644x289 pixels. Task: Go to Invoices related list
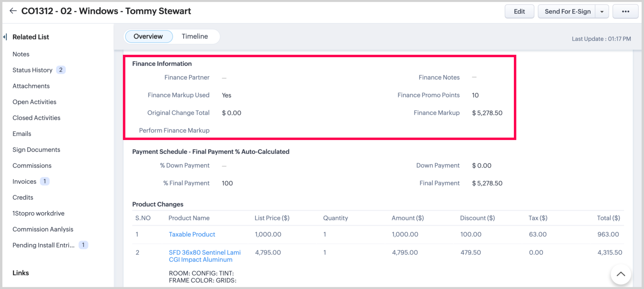coord(25,181)
